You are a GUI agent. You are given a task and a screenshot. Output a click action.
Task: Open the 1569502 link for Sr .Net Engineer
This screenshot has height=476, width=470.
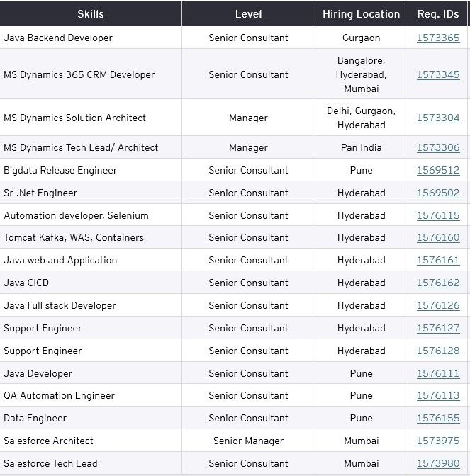[438, 193]
